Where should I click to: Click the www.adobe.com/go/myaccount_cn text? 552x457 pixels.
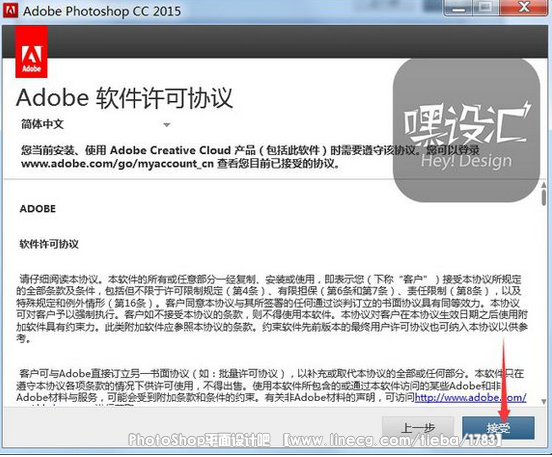pyautogui.click(x=117, y=164)
